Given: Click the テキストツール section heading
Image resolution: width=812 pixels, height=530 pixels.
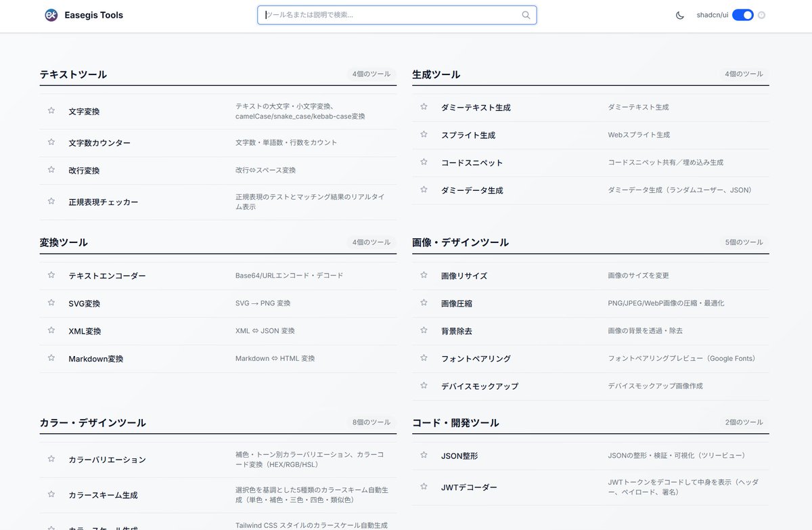Looking at the screenshot, I should pos(73,74).
